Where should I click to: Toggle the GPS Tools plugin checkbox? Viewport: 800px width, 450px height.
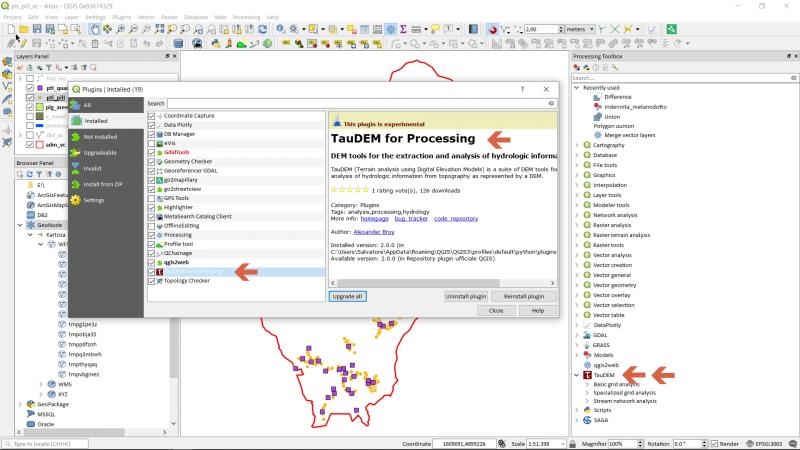(x=152, y=198)
